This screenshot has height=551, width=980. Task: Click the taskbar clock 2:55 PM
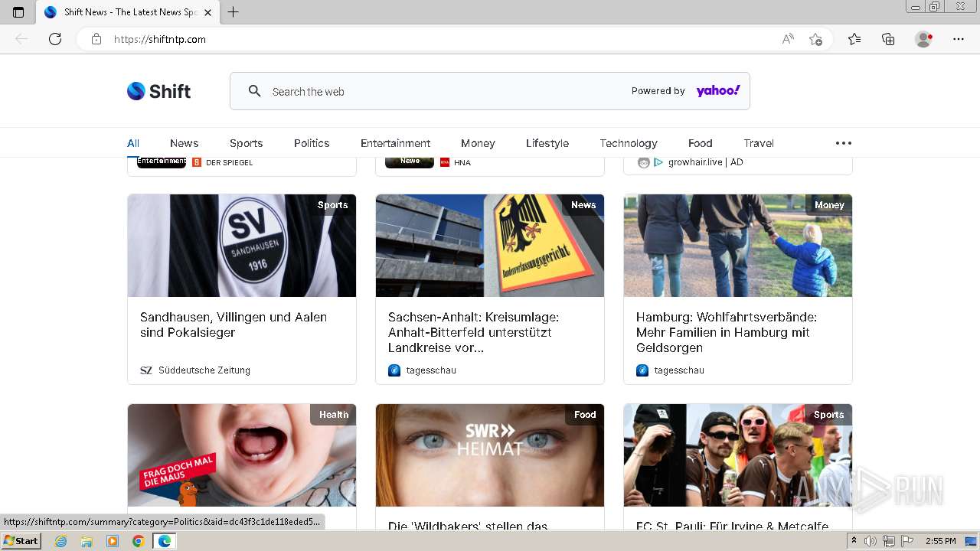pos(940,541)
